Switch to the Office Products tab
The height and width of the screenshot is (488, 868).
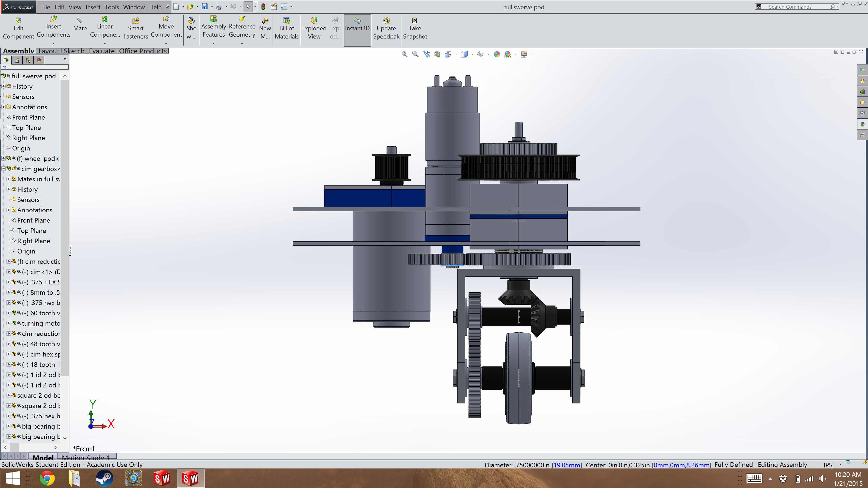143,51
